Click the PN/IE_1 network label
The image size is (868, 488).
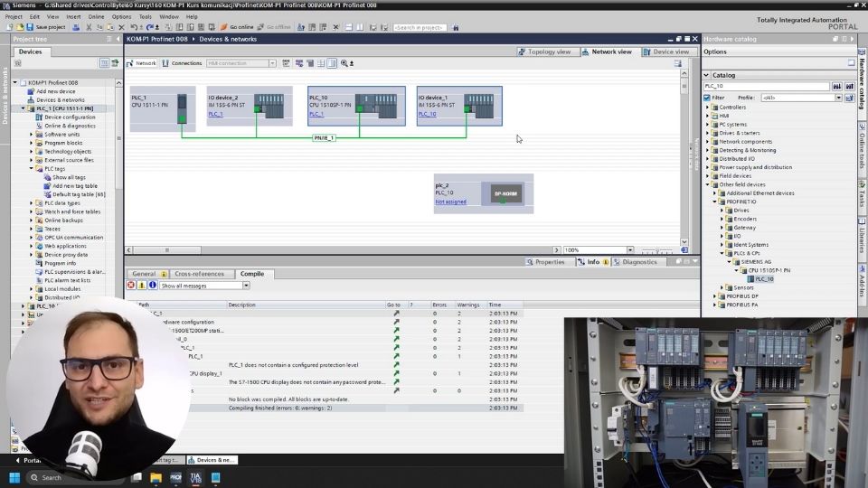click(324, 137)
